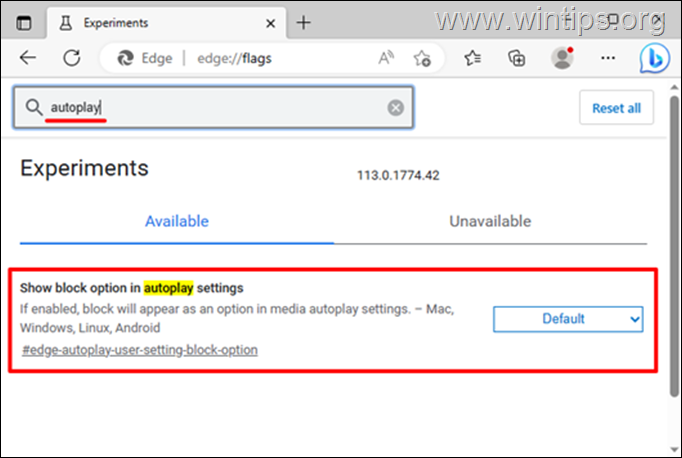Viewport: 682px width, 458px height.
Task: Open the tab actions menu icon
Action: (23, 23)
